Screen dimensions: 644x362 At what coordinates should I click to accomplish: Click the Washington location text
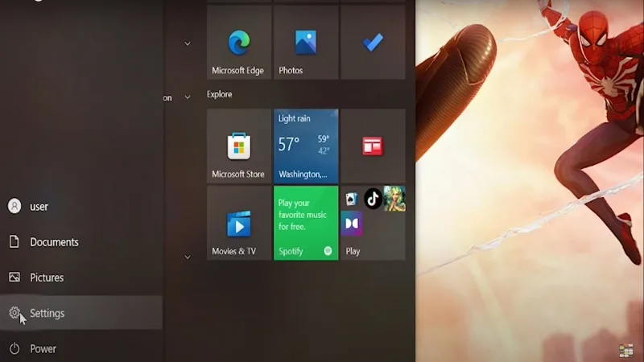303,175
